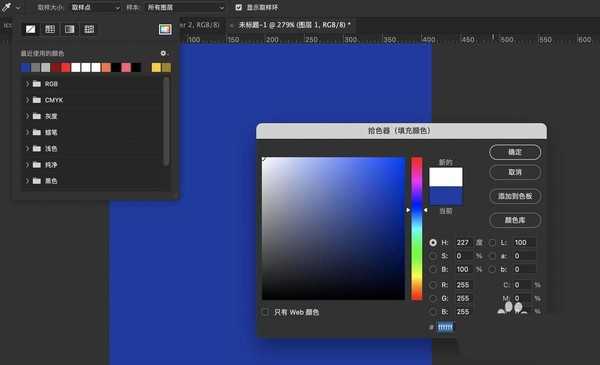Choose the solid color fill icon
600x365 pixels.
pyautogui.click(x=50, y=29)
